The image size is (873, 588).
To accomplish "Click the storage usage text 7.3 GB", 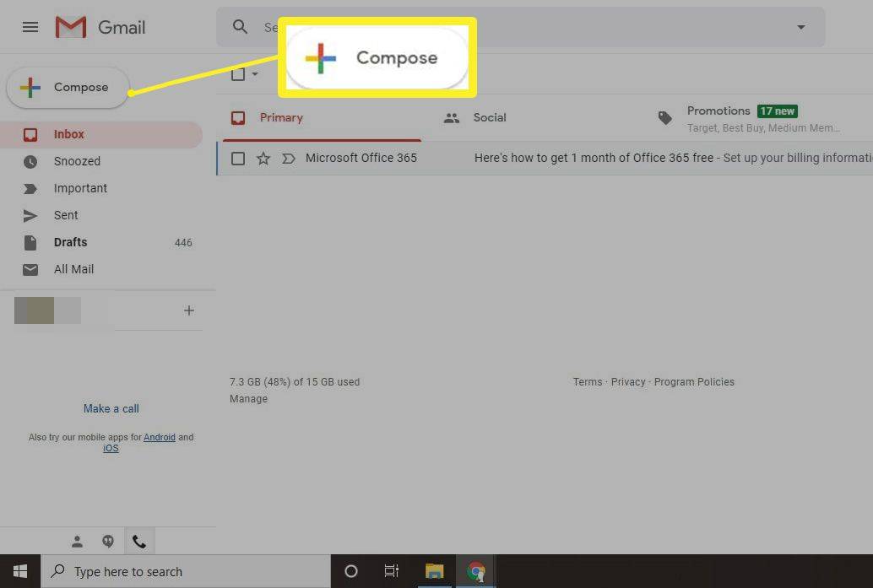I will pyautogui.click(x=295, y=382).
